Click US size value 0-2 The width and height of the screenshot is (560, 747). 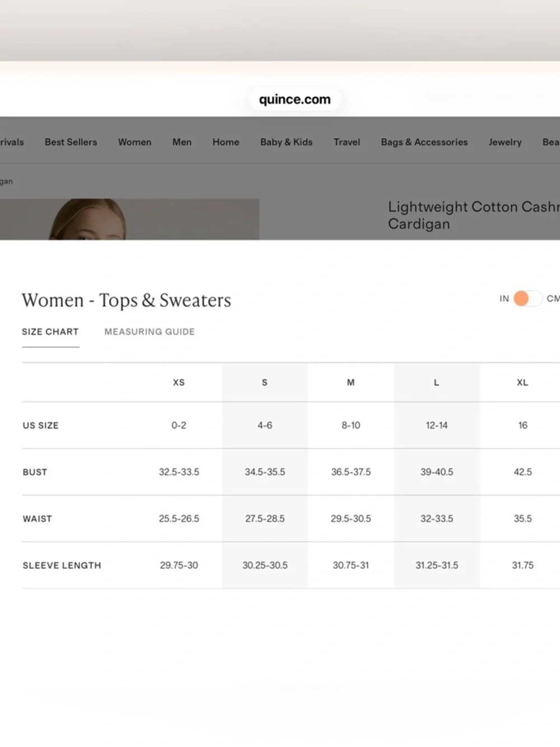179,425
